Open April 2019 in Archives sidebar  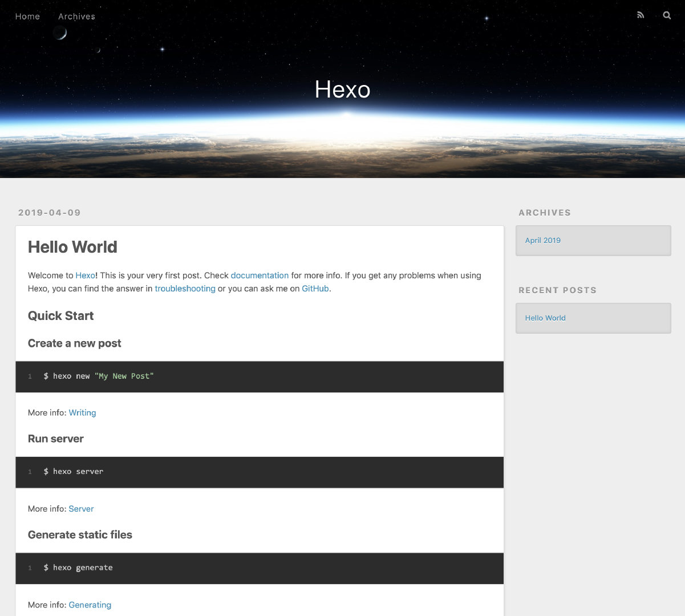(x=543, y=240)
